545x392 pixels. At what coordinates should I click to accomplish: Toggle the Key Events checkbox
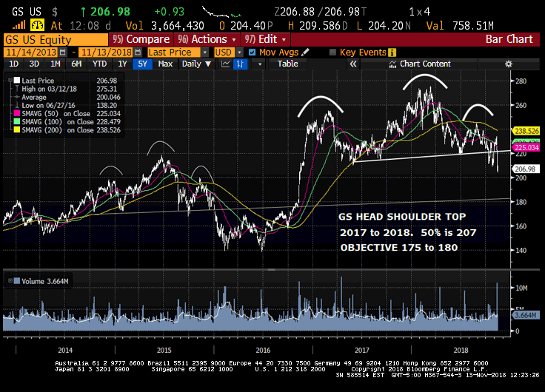click(332, 53)
